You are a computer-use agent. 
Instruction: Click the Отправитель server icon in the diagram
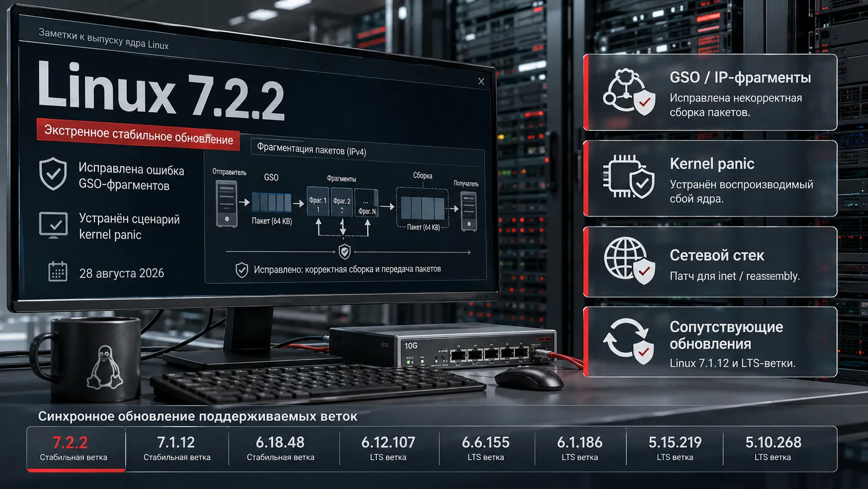point(226,204)
